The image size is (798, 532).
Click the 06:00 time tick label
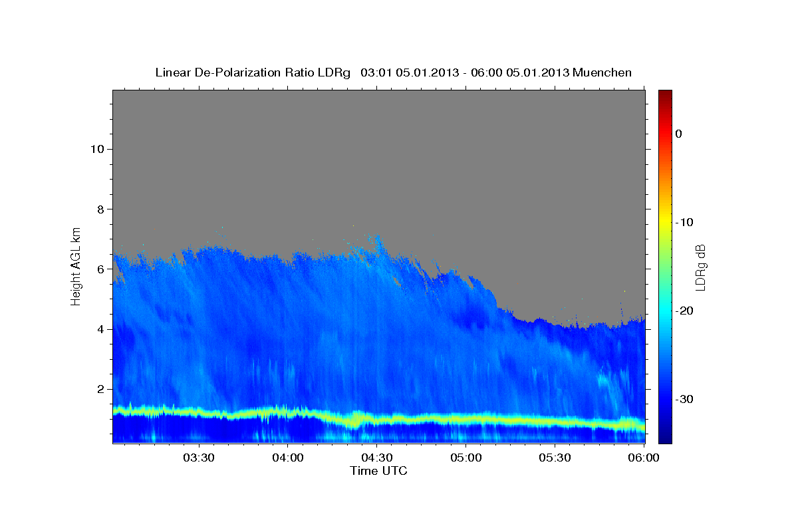[x=644, y=458]
